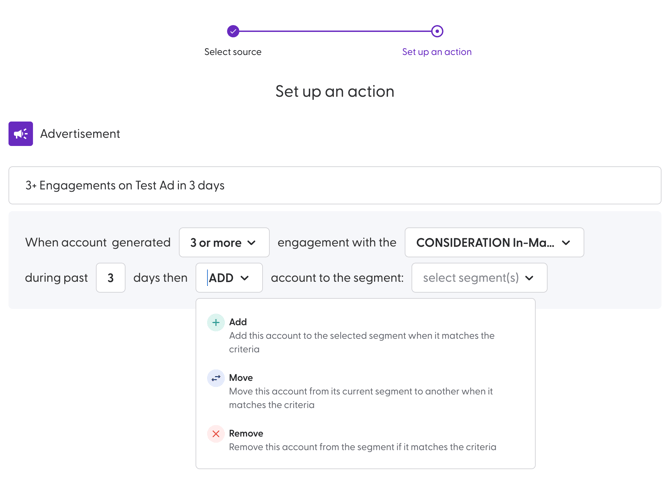Click the green plus icon for Add
670x480 pixels.
(x=215, y=323)
